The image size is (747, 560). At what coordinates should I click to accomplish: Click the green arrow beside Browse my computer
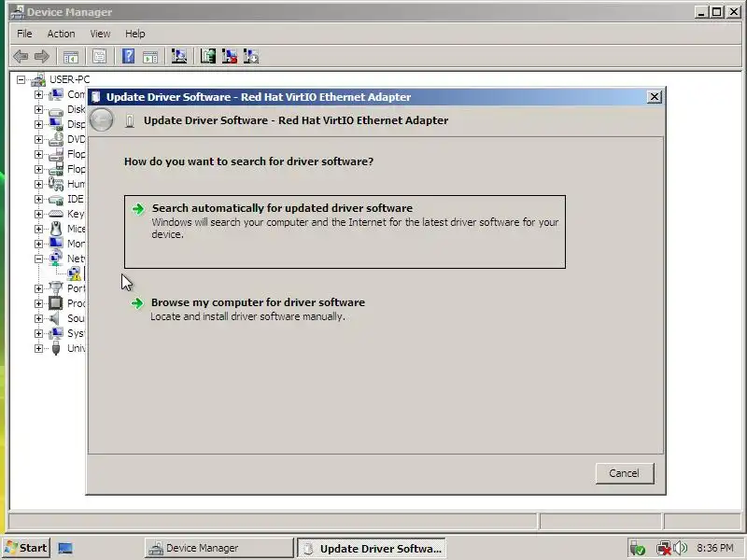(x=137, y=302)
